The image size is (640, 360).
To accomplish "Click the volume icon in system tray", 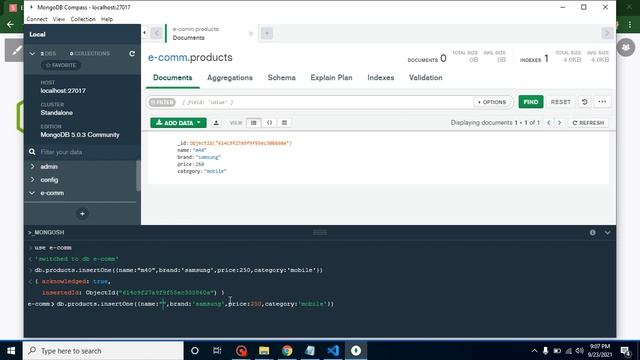I will tap(579, 351).
